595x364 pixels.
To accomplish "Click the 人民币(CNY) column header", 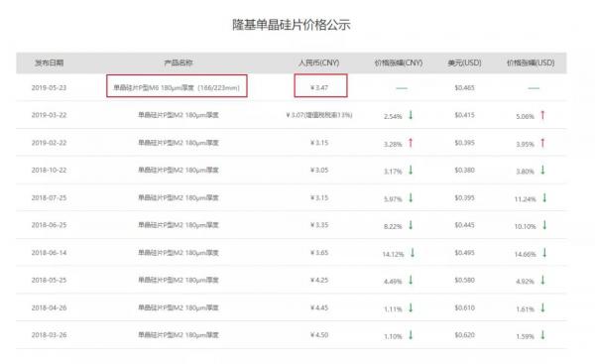I will [318, 62].
